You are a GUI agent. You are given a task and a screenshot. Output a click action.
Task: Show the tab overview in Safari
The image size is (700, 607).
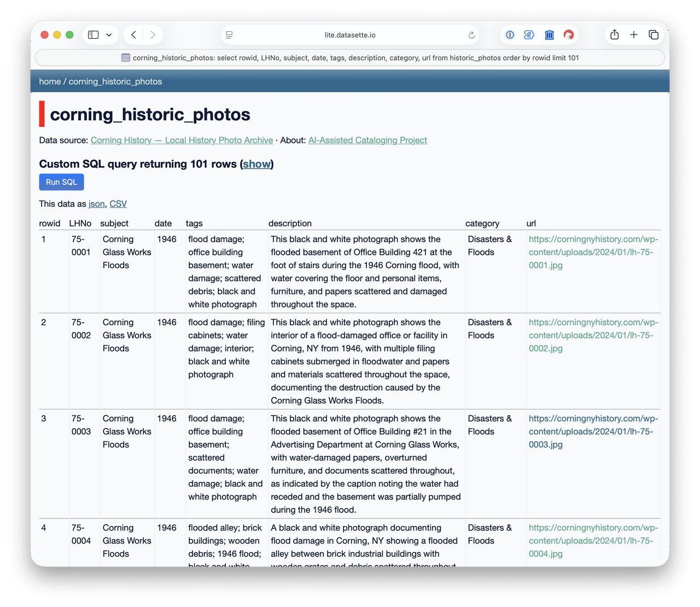654,34
